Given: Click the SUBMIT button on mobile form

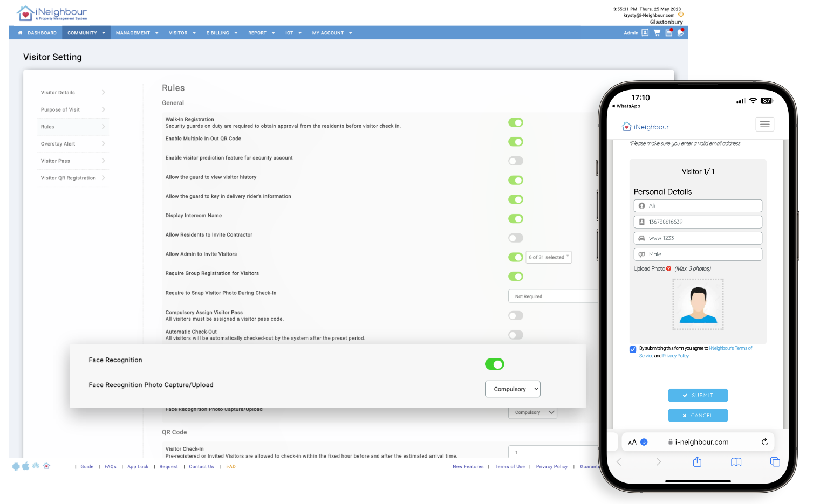Looking at the screenshot, I should pyautogui.click(x=698, y=395).
